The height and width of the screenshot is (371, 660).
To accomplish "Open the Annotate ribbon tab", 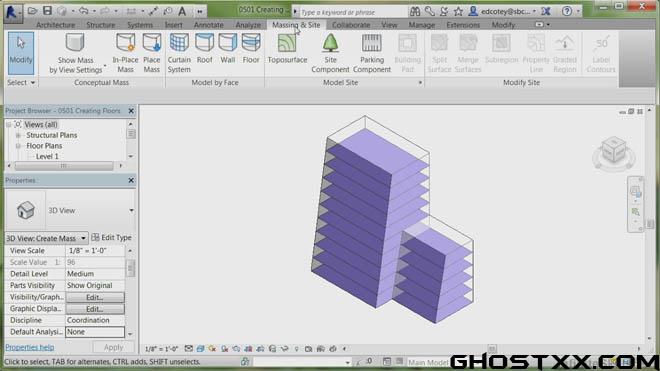I will (x=208, y=25).
